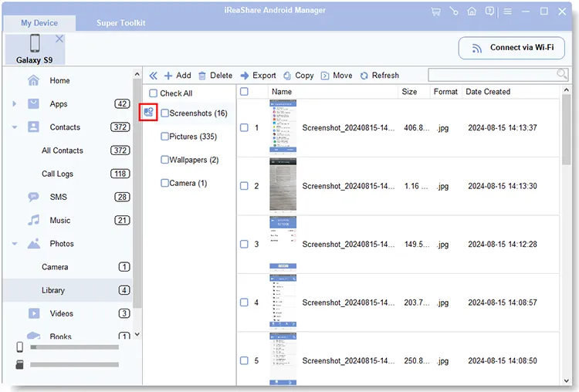The height and width of the screenshot is (392, 579).
Task: Open the help question mark icon
Action: click(x=489, y=12)
